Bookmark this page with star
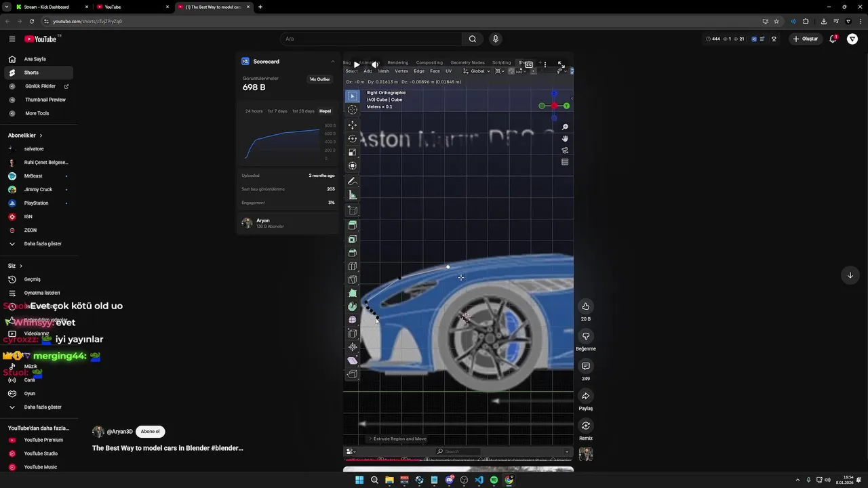 (776, 21)
